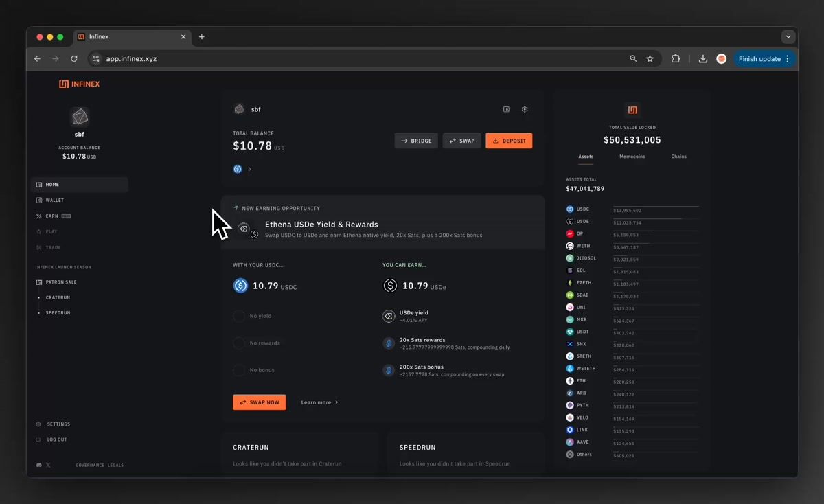Image resolution: width=824 pixels, height=504 pixels.
Task: Click the JITOSOL asset row icon
Action: pos(570,258)
